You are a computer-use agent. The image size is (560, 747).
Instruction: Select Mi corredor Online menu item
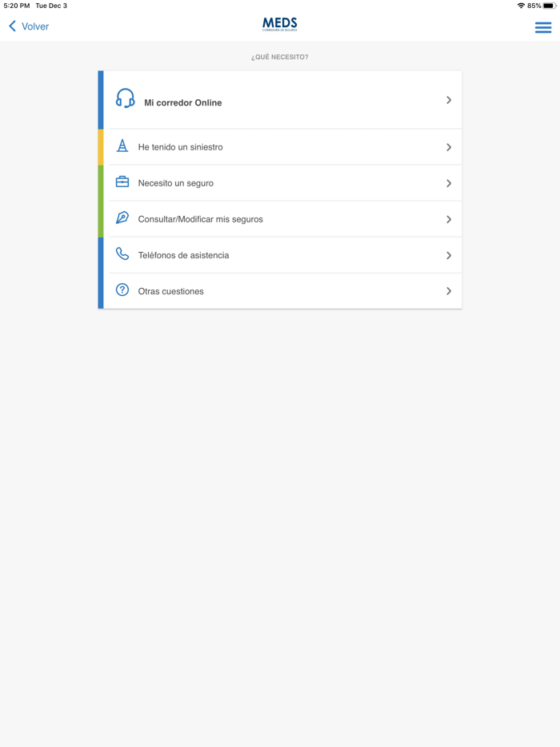pos(183,102)
